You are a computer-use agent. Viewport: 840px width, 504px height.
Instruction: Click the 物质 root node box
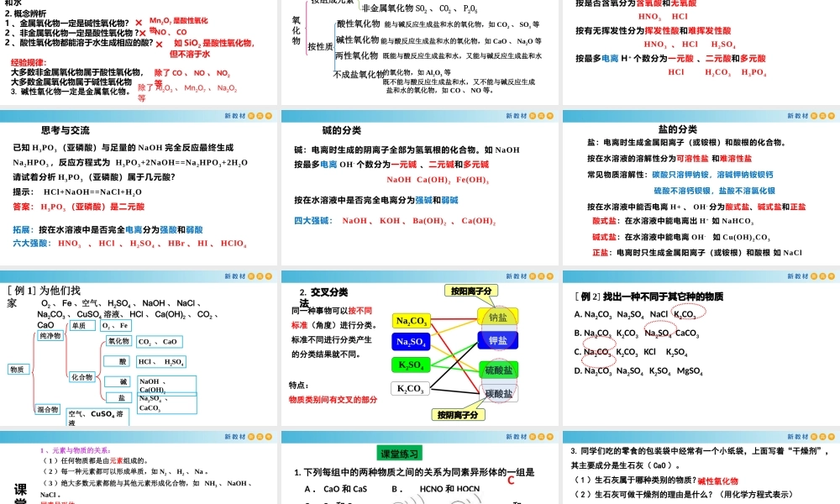click(x=18, y=369)
